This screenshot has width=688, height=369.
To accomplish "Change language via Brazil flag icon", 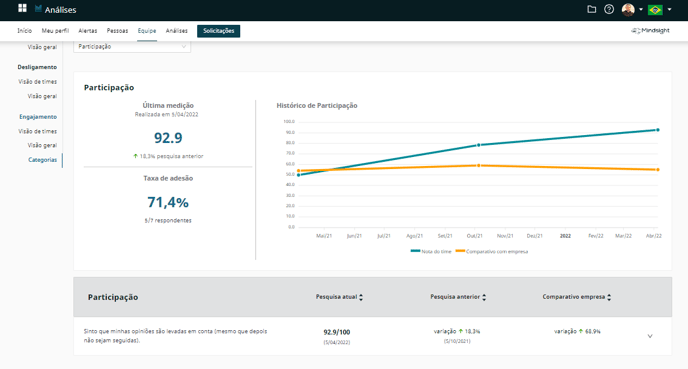I will tap(655, 9).
